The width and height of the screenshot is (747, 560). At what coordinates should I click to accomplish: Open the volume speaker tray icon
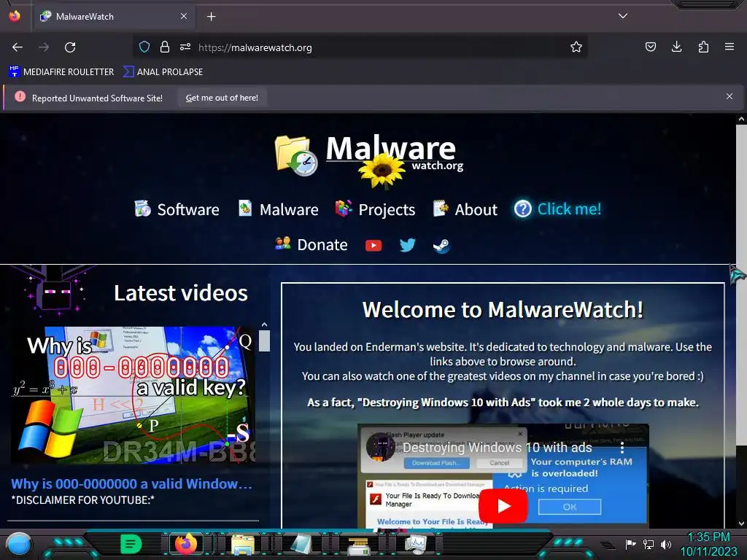[665, 544]
